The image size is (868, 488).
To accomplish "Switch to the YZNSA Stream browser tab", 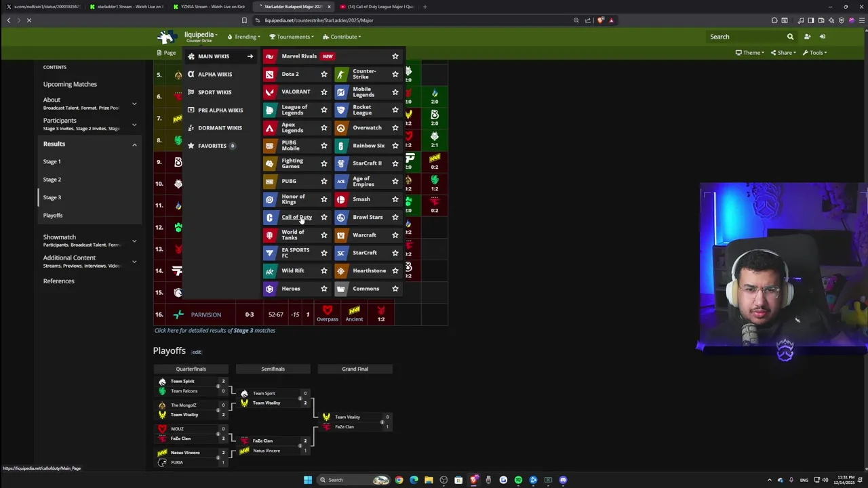I will point(212,7).
